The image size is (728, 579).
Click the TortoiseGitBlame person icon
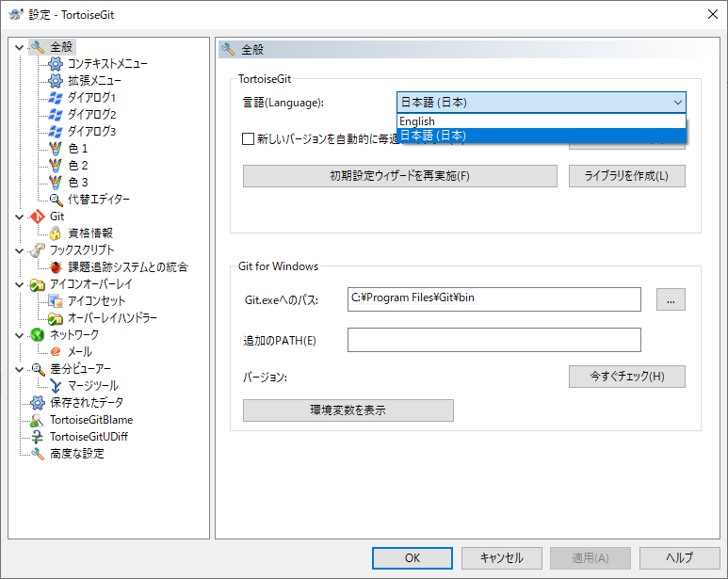coord(37,420)
